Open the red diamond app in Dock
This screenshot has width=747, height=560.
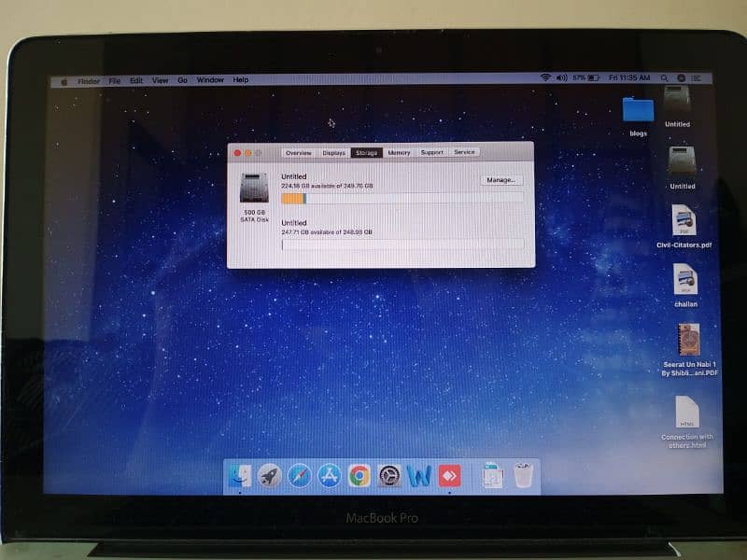(x=449, y=476)
